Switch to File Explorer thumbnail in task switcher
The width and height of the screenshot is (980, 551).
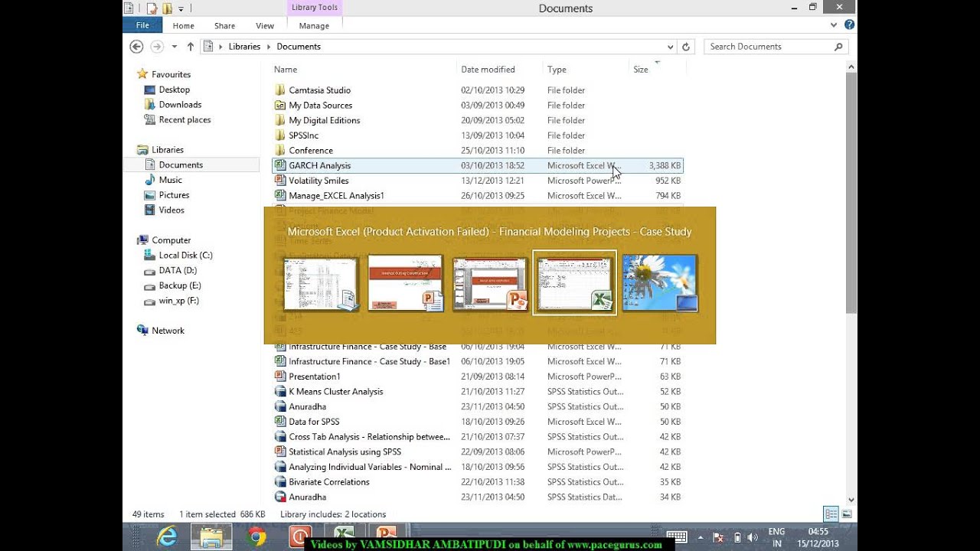pyautogui.click(x=321, y=283)
